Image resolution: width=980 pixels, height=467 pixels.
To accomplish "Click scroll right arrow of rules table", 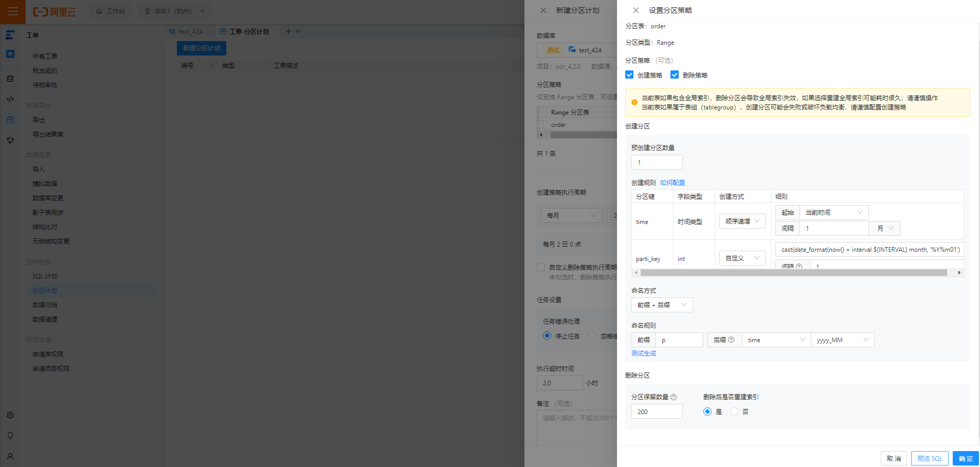I will pyautogui.click(x=959, y=273).
